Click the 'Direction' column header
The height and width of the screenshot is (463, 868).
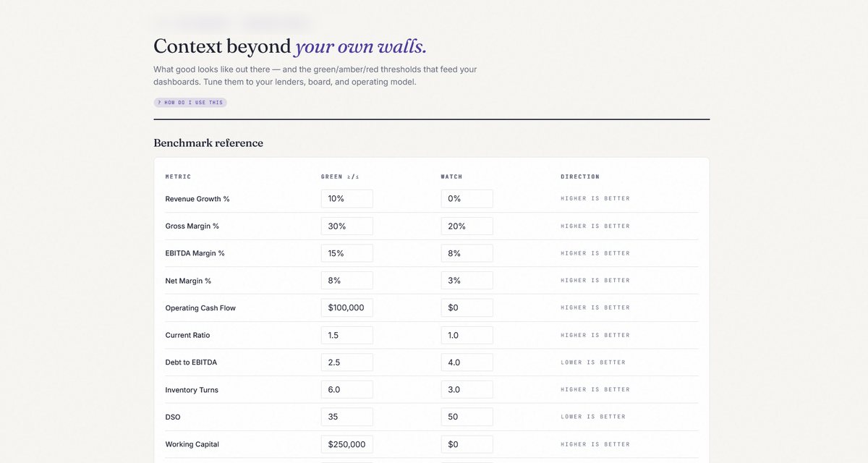point(580,177)
